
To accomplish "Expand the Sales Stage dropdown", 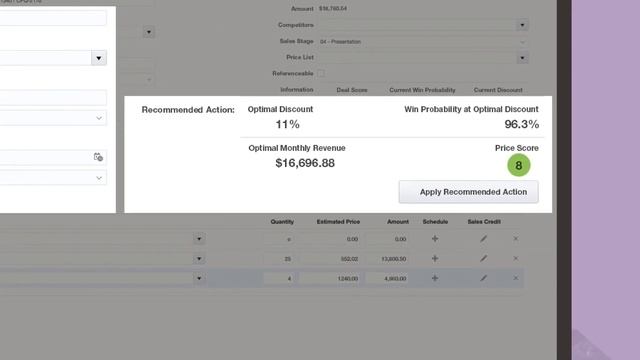I will click(522, 42).
